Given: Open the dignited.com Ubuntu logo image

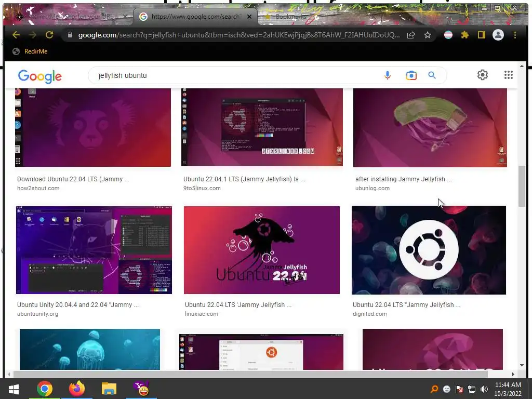Looking at the screenshot, I should pos(429,250).
